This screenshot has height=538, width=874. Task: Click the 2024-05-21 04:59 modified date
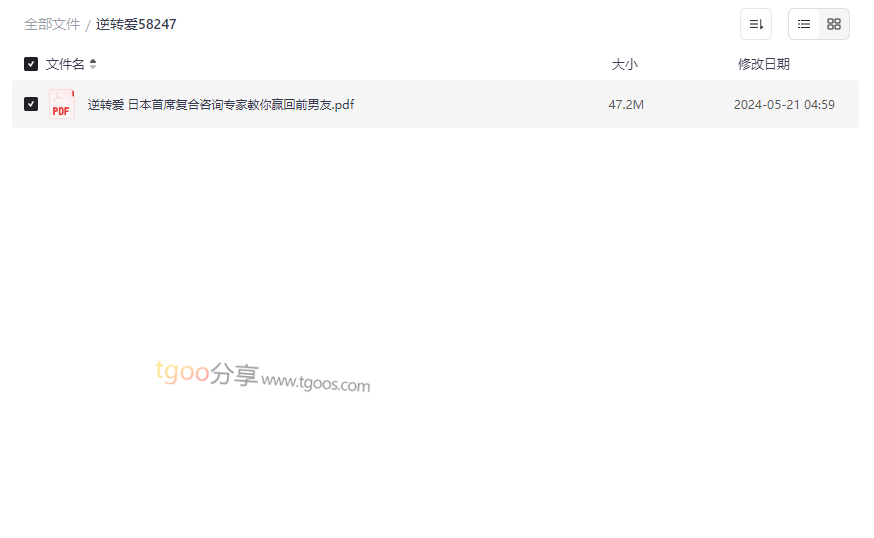[784, 105]
